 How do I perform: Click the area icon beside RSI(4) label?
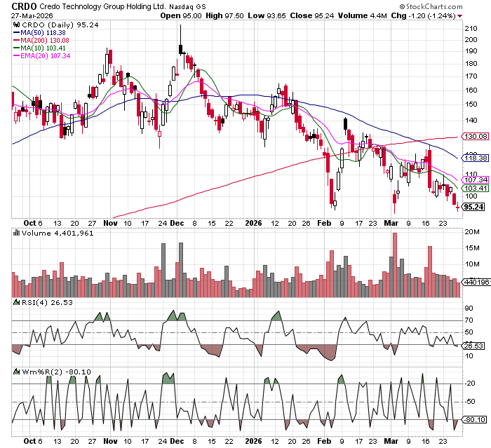(x=16, y=302)
